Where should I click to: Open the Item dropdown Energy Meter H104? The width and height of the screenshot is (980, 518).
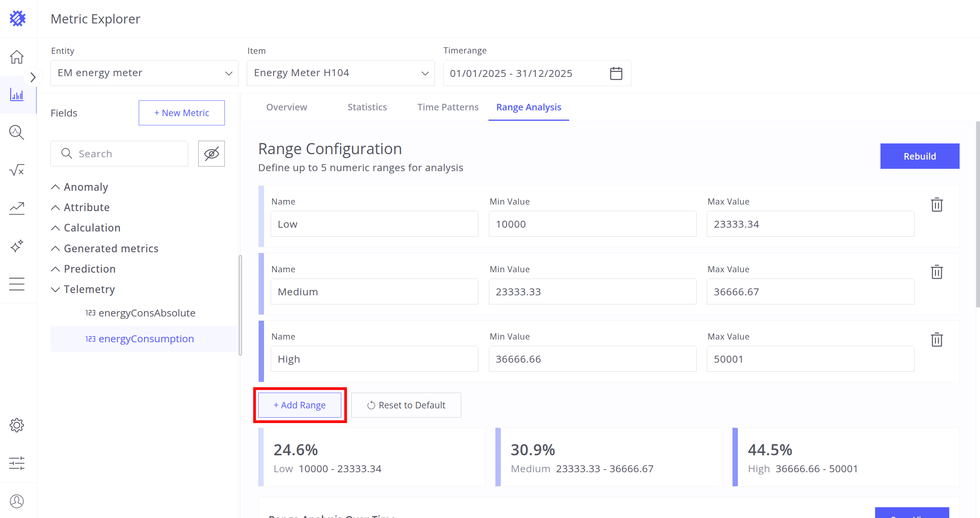click(x=341, y=73)
